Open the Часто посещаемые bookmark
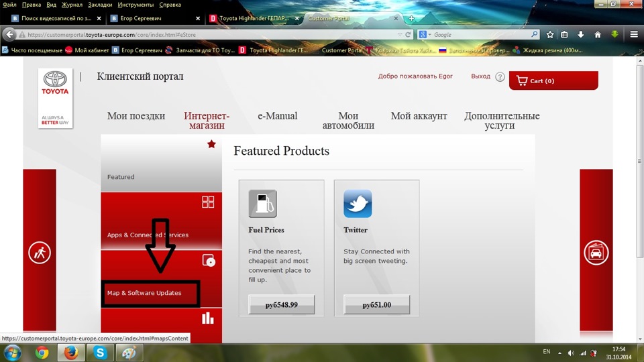 pos(32,50)
